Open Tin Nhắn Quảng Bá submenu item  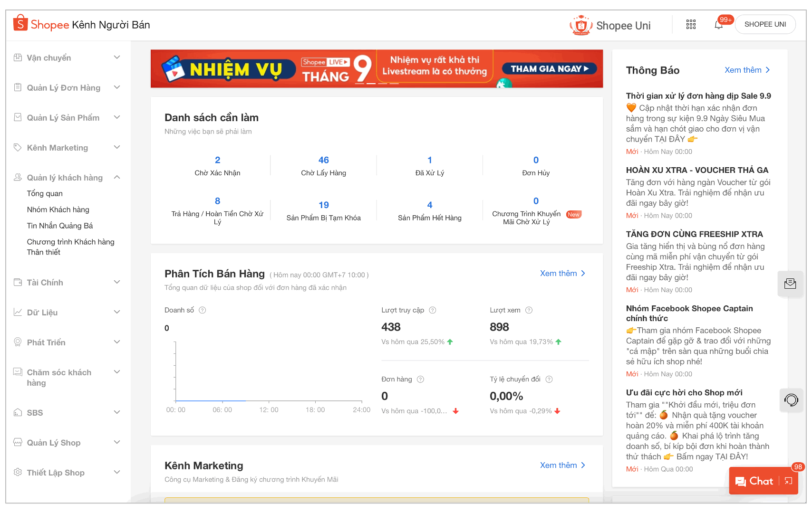[x=60, y=226]
